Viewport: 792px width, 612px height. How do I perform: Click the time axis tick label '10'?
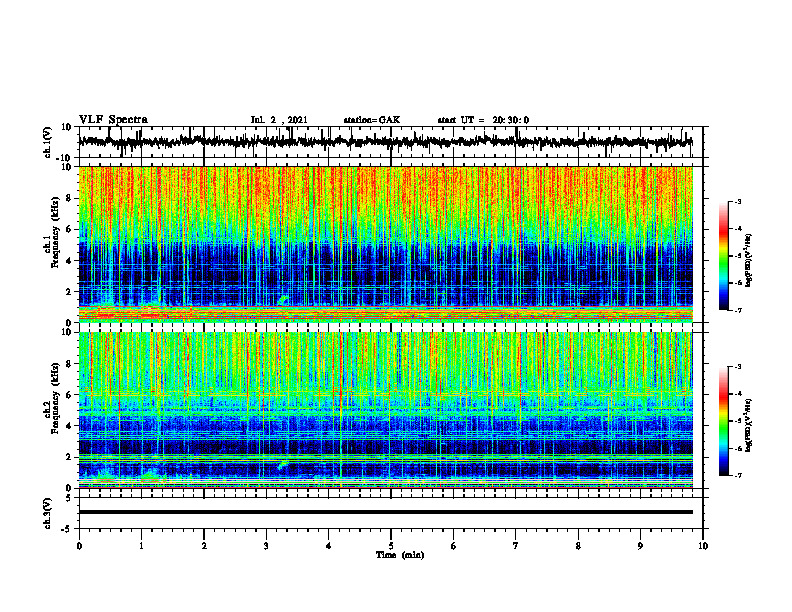(x=703, y=546)
